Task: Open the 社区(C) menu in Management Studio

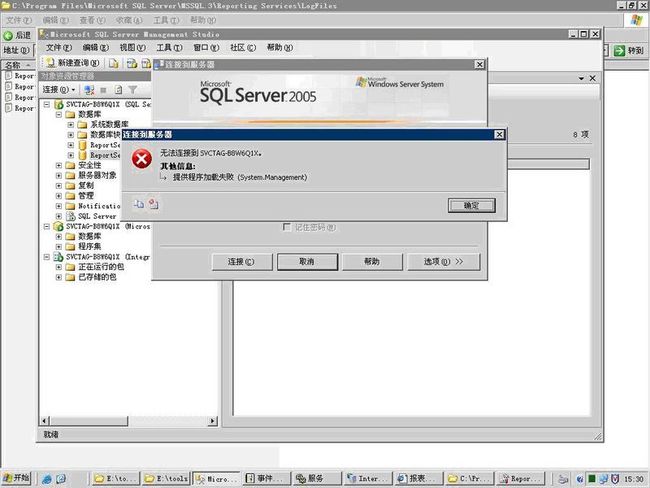Action: [x=243, y=48]
